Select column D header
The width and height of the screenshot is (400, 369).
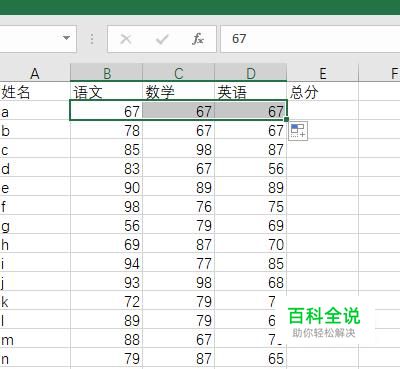click(x=251, y=73)
